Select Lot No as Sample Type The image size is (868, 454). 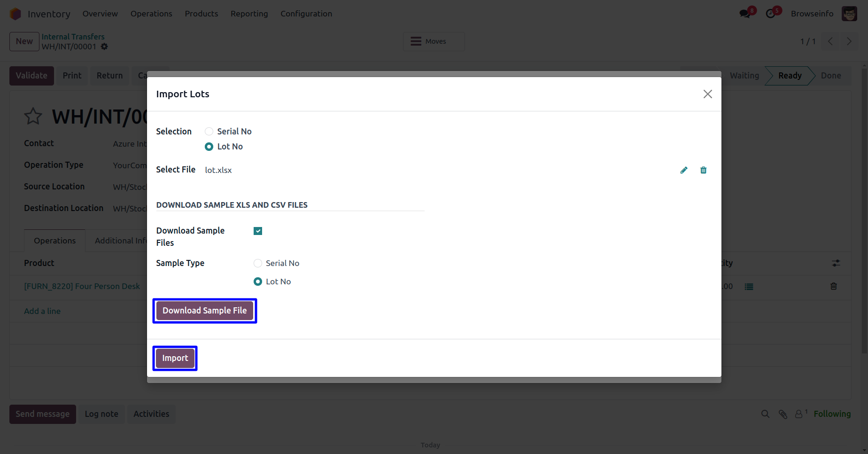pyautogui.click(x=258, y=282)
